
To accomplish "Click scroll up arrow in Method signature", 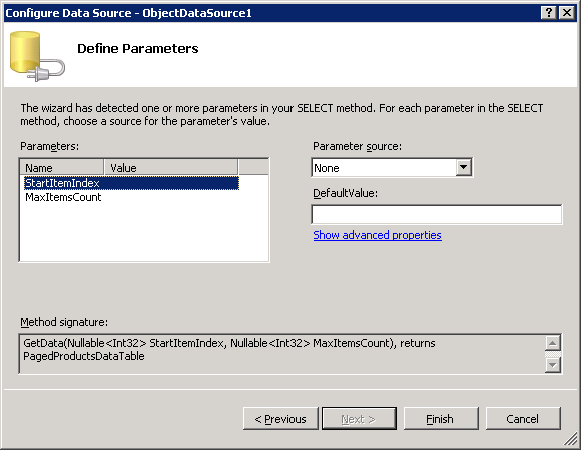I will pyautogui.click(x=552, y=343).
